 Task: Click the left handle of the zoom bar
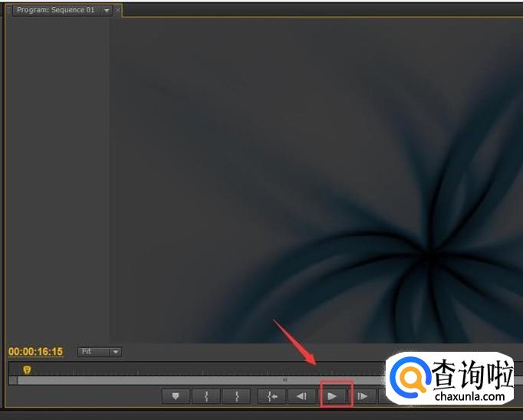13,380
